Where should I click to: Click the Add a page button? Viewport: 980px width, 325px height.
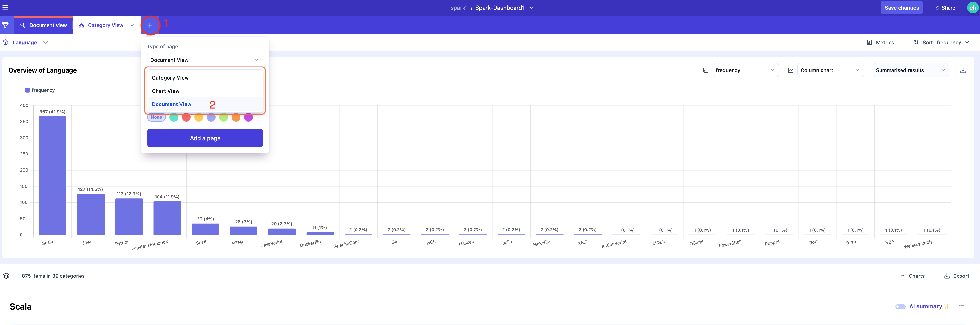pos(205,138)
